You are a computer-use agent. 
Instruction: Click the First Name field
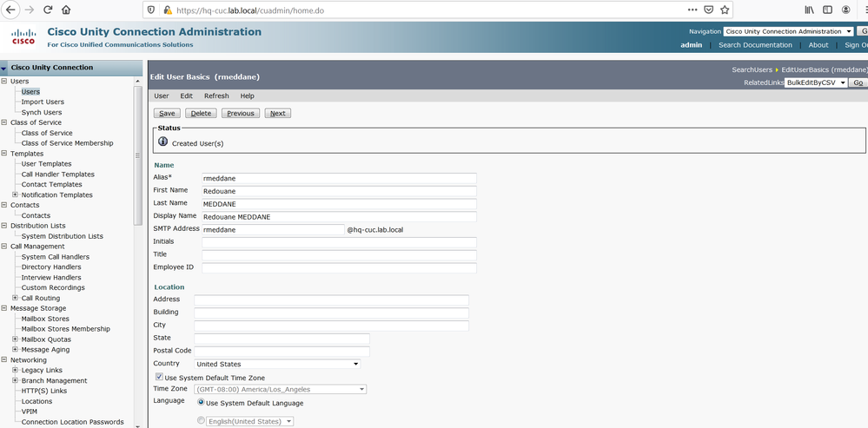pos(339,191)
